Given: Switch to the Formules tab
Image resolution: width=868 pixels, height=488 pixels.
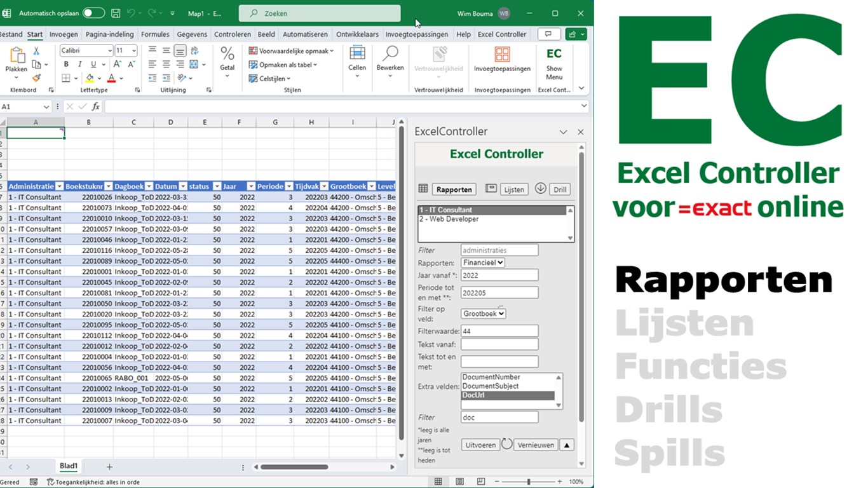Looking at the screenshot, I should point(155,34).
